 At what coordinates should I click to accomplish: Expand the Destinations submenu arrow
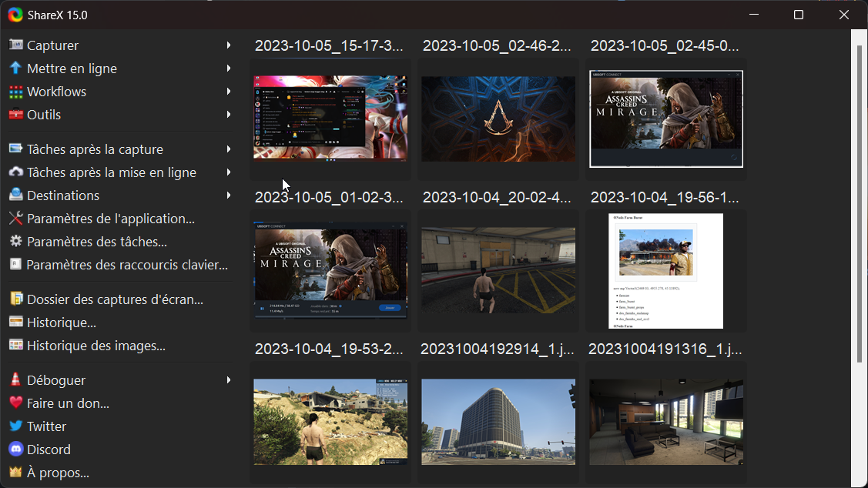coord(229,196)
